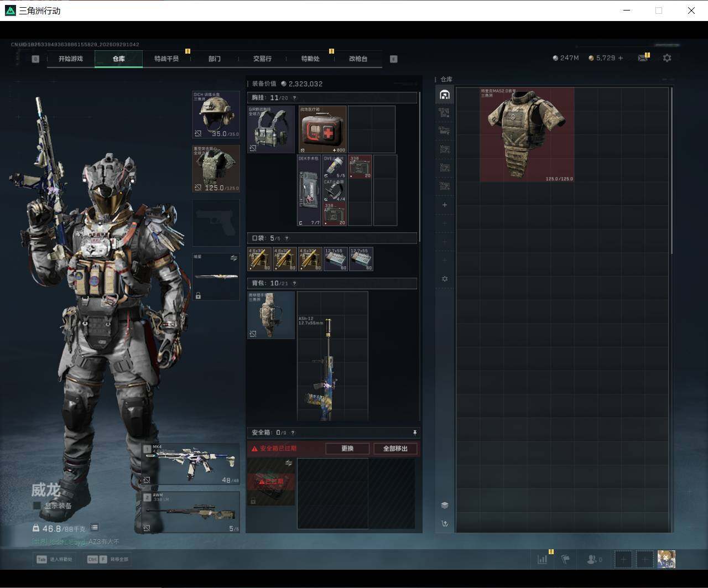The height and width of the screenshot is (588, 708).
Task: Open the statistics bar chart icon at bottom right
Action: click(542, 559)
